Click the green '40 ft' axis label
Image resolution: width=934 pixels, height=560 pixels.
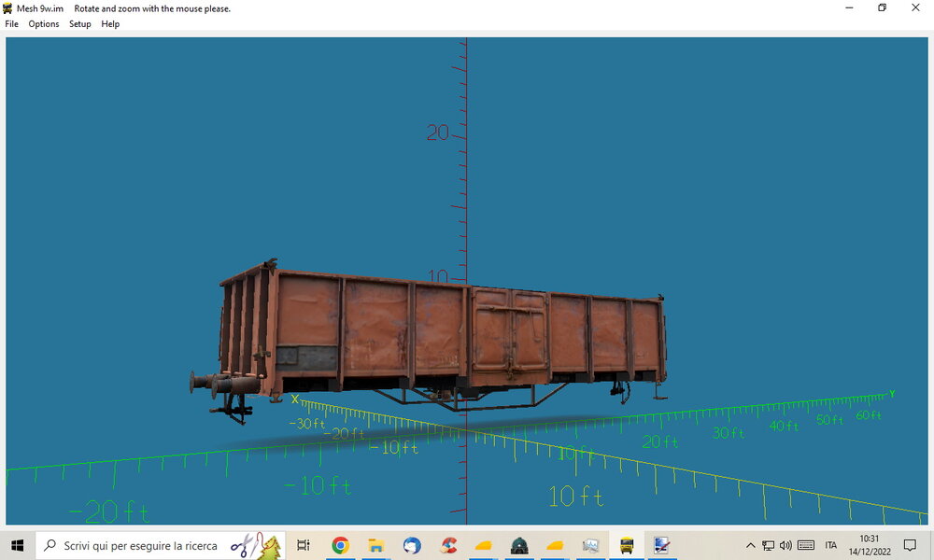tap(784, 426)
